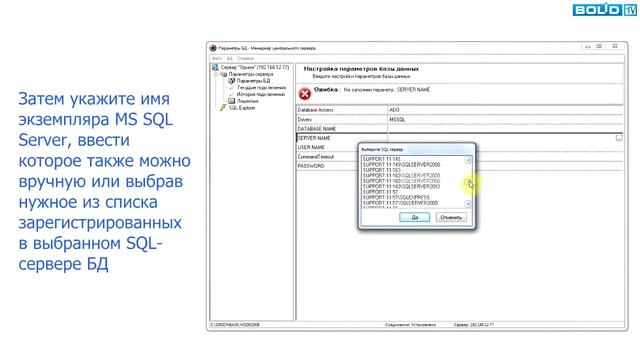Click the USER NAME parameter label
The height and width of the screenshot is (360, 640).
point(311,147)
